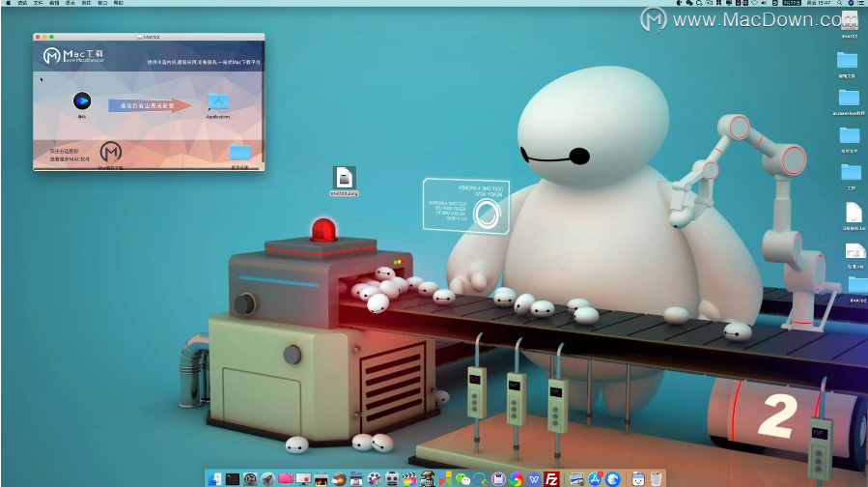
Task: Click the Mac下载 logo header in installer
Action: [73, 55]
